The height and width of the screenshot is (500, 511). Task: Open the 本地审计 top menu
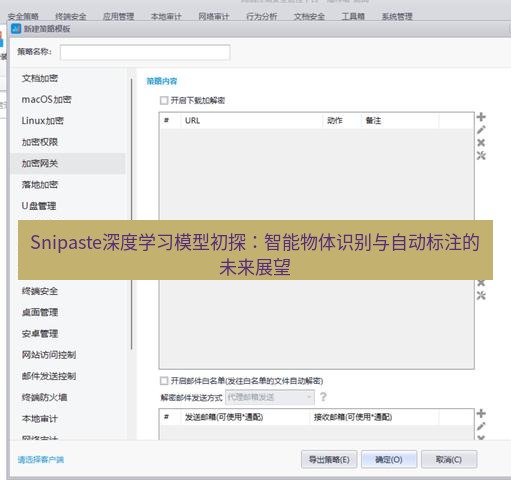click(166, 16)
